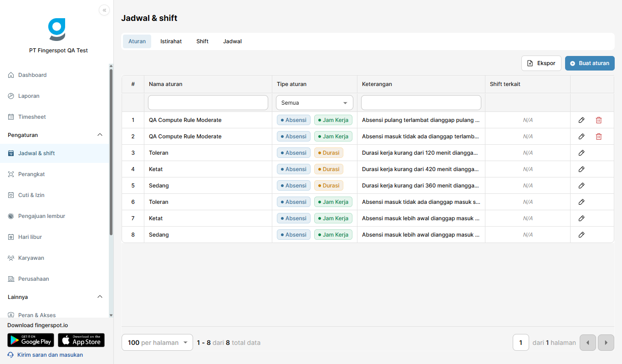This screenshot has height=364, width=622.
Task: Edit the Toleran Durasi rule
Action: (581, 153)
